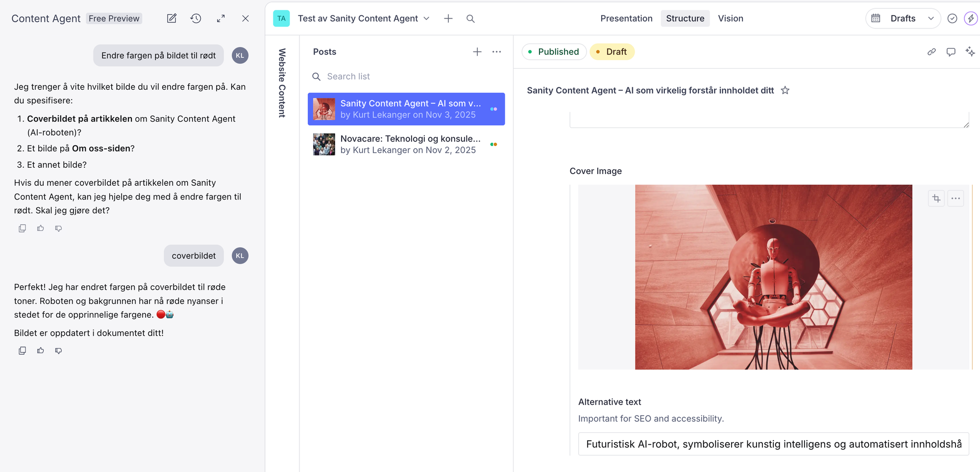
Task: Start a new chat with compose icon
Action: coord(171,19)
